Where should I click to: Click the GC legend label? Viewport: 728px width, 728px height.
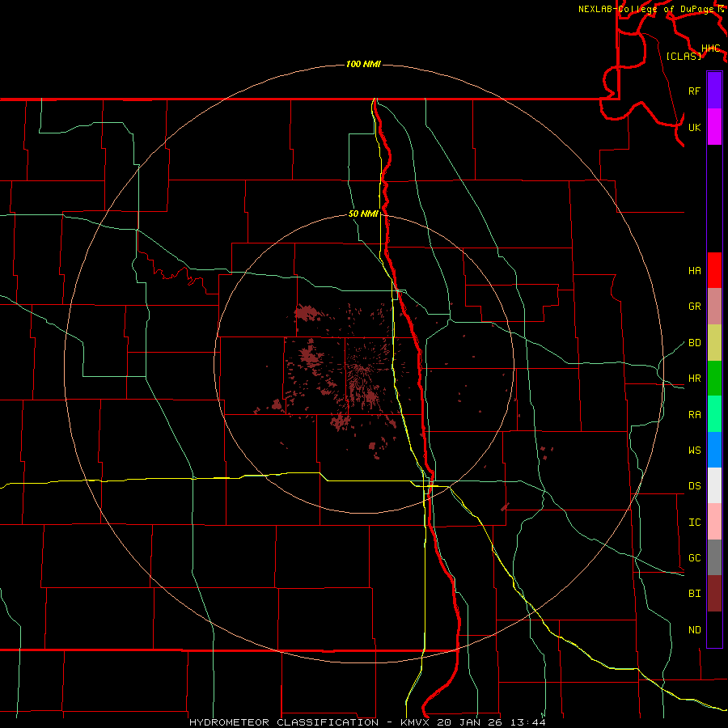click(694, 558)
